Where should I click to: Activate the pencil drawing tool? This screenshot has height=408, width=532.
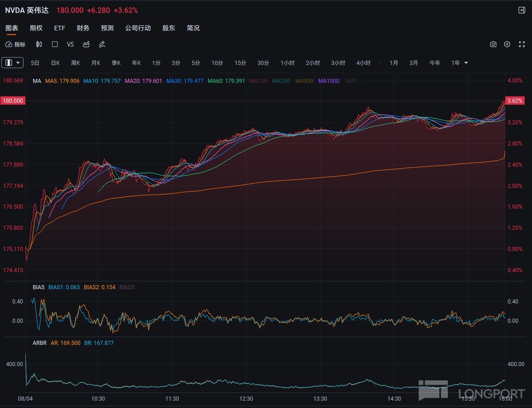click(102, 45)
